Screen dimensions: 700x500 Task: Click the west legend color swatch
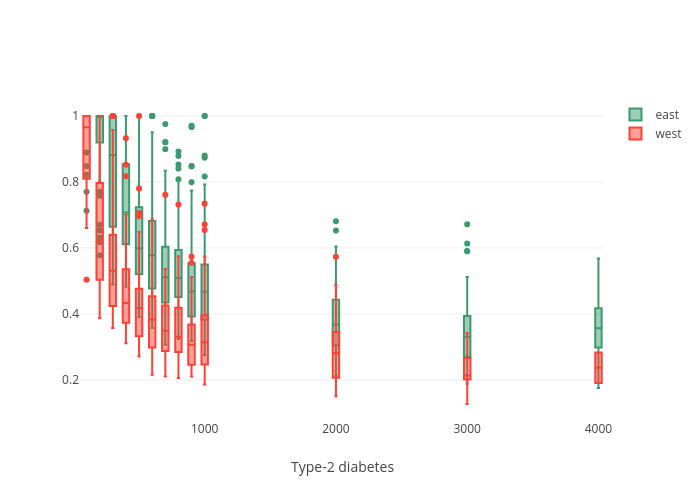(x=635, y=134)
